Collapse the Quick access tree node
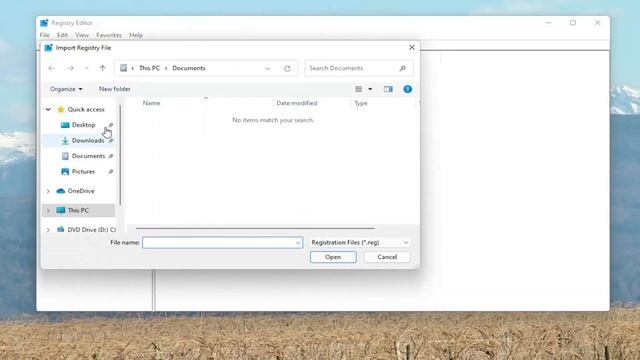Viewport: 640px width, 360px height. tap(48, 109)
